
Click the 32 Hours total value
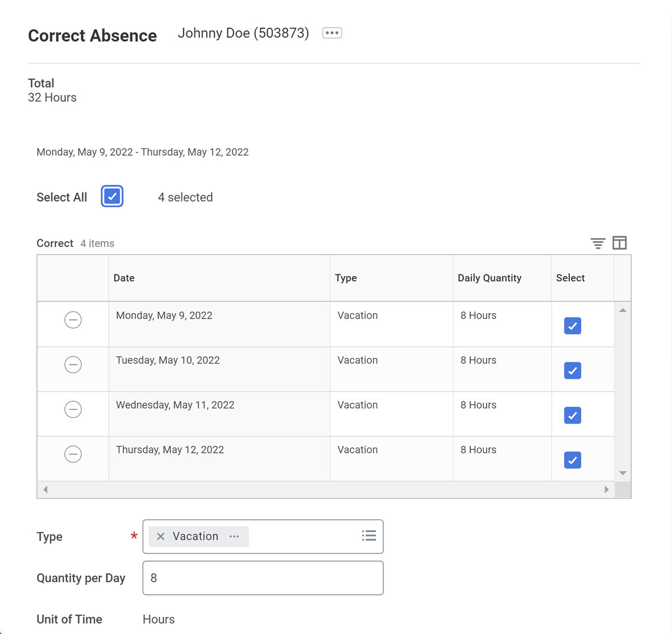(x=52, y=97)
